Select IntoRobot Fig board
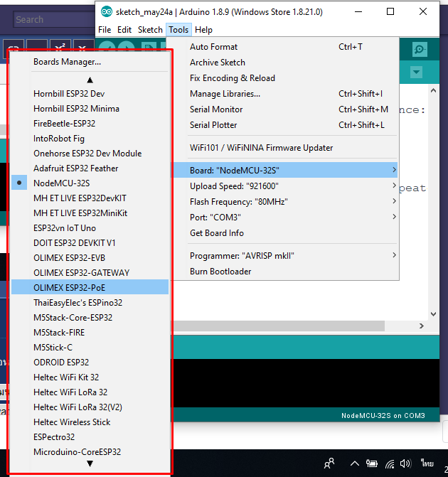Screen dimensions: 448x477 90,139
